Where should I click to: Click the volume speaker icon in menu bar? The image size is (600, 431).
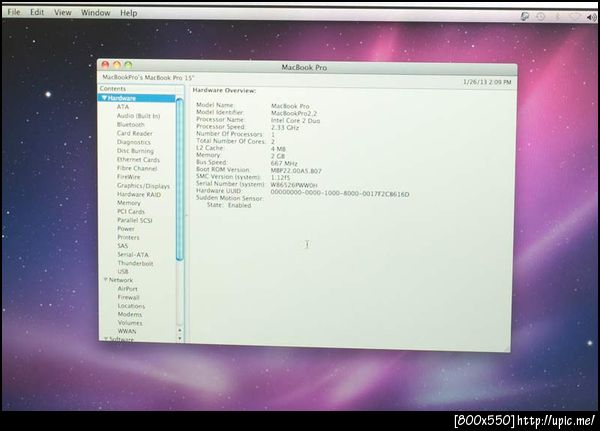pos(591,17)
